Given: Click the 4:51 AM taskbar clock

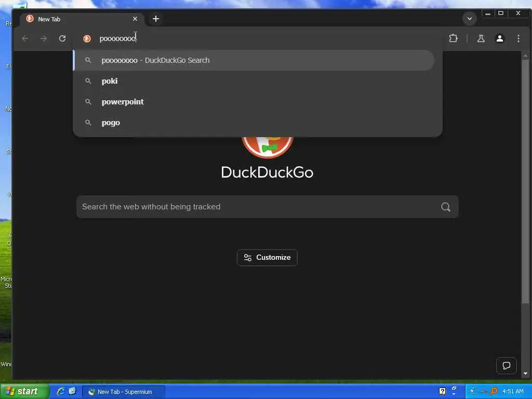Looking at the screenshot, I should pyautogui.click(x=513, y=391).
